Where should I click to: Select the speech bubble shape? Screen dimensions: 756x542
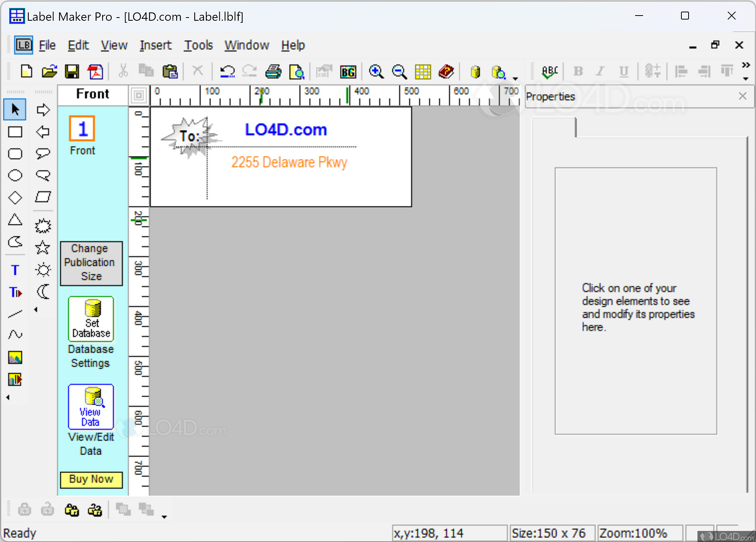tap(43, 153)
